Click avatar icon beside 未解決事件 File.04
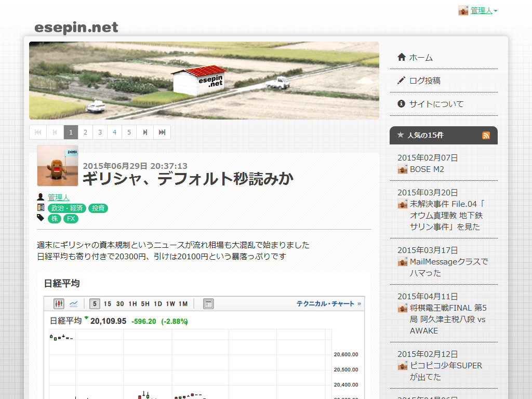The width and height of the screenshot is (532, 399). pyautogui.click(x=403, y=204)
